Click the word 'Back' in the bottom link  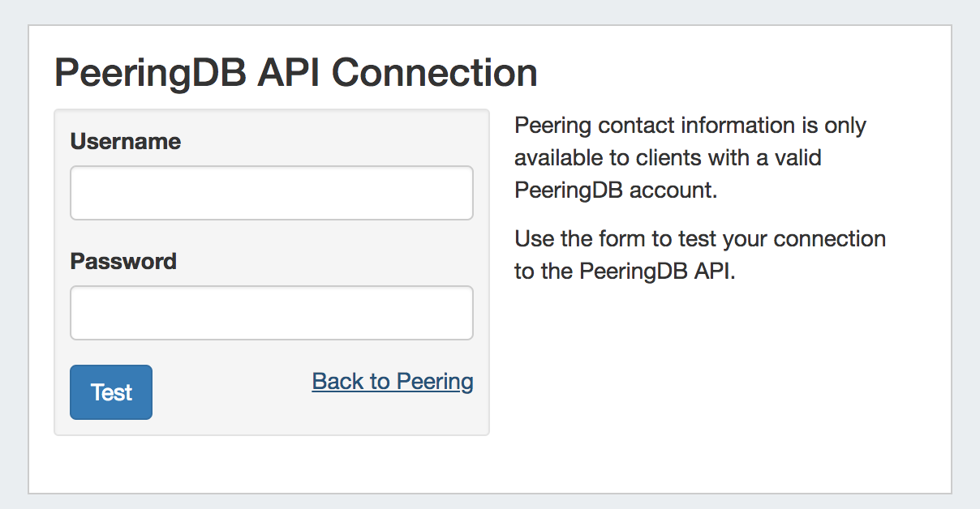pyautogui.click(x=333, y=382)
